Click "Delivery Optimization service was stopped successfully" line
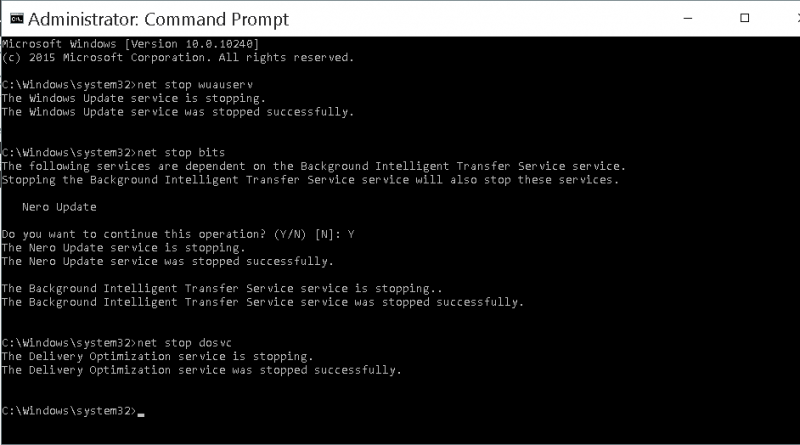 tap(202, 370)
